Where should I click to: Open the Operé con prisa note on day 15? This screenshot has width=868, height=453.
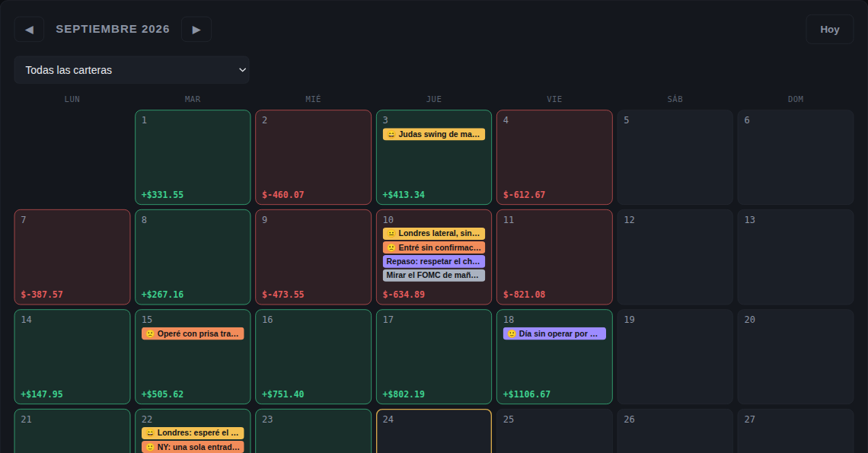pos(193,333)
